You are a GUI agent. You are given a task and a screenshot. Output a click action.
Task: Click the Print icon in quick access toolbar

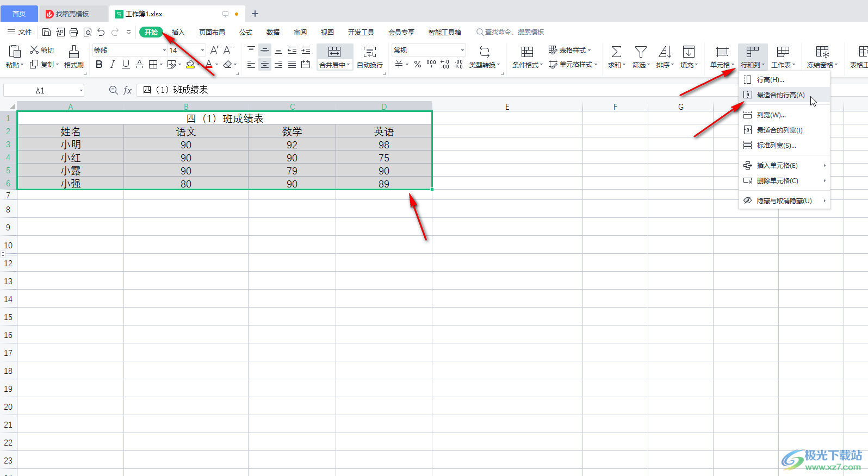[74, 33]
